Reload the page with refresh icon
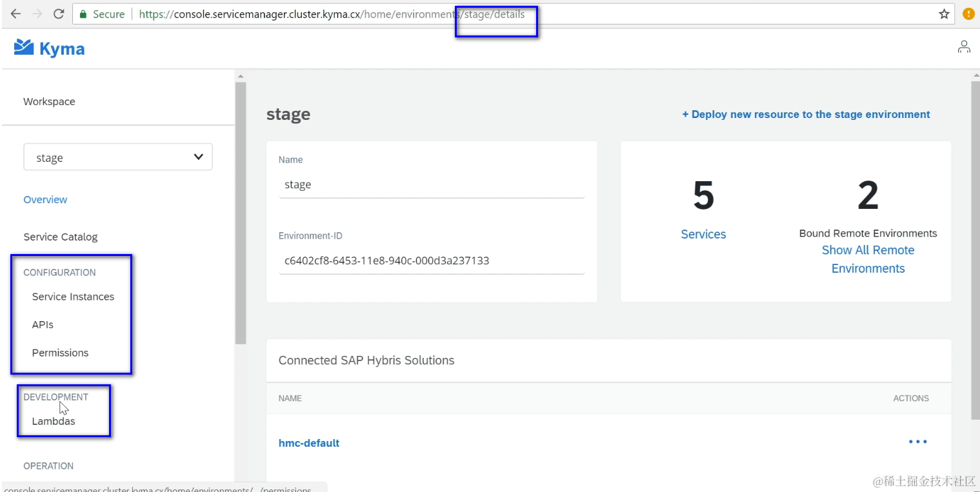 pos(59,14)
